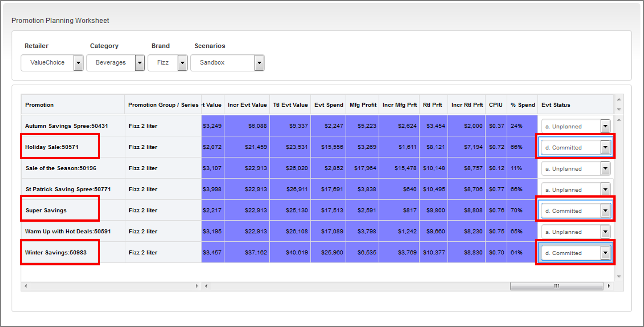Image resolution: width=644 pixels, height=327 pixels.
Task: Open the Scenarios dropdown showing Sandbox
Action: click(227, 63)
